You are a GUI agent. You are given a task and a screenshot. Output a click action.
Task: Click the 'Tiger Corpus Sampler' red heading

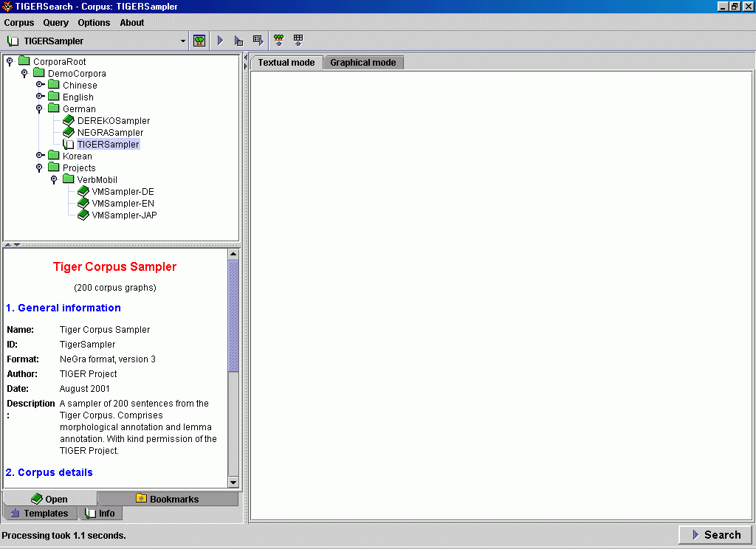[114, 266]
